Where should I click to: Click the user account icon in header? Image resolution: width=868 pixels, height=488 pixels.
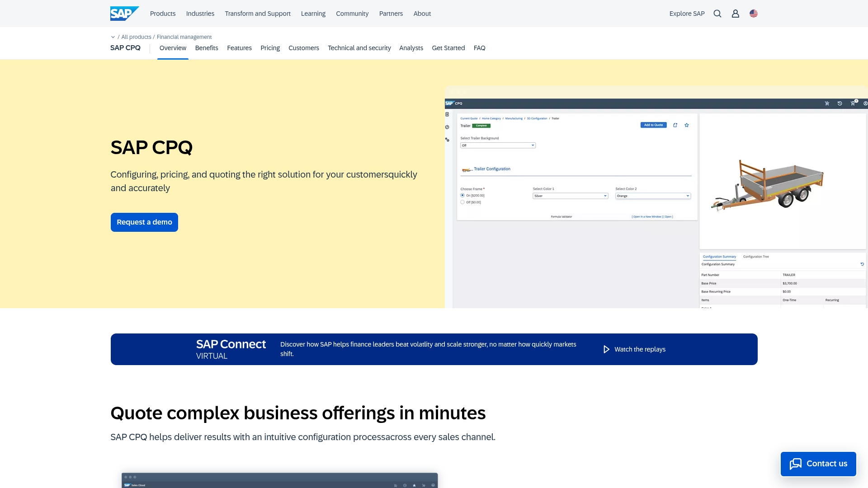(735, 14)
